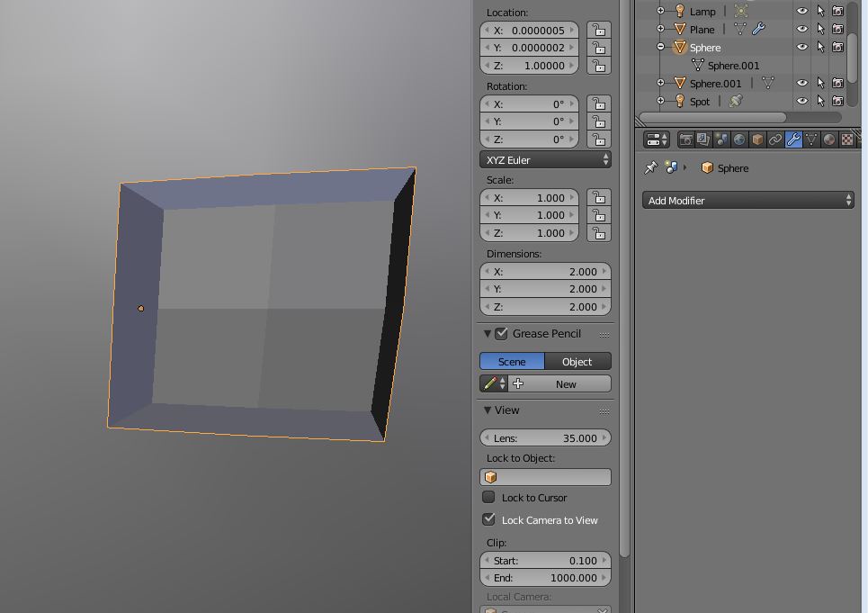Switch to the Scene properties tab
Image resolution: width=868 pixels, height=613 pixels.
tap(721, 140)
